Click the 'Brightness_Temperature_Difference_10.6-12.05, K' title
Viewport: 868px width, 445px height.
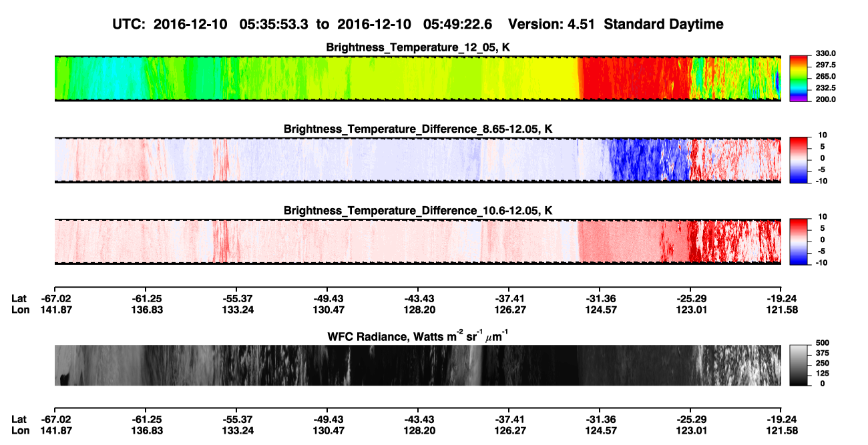point(418,211)
